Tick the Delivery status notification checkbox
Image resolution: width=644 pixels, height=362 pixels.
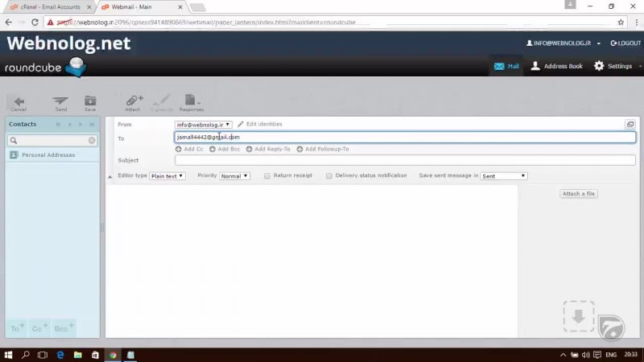pyautogui.click(x=329, y=175)
